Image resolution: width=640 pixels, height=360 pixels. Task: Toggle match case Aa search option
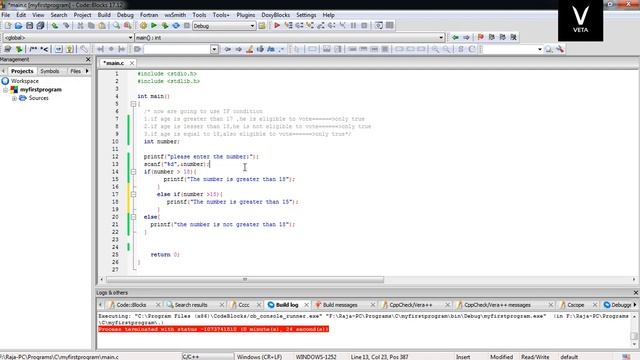tap(271, 49)
